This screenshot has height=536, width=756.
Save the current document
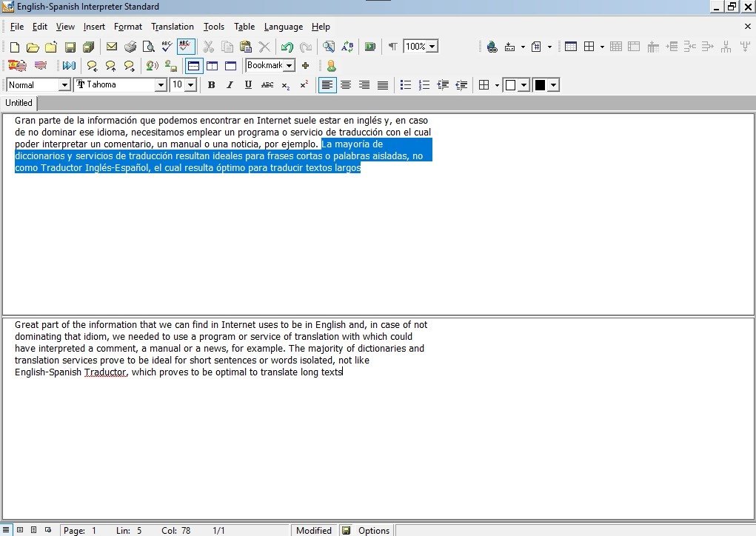tap(70, 47)
